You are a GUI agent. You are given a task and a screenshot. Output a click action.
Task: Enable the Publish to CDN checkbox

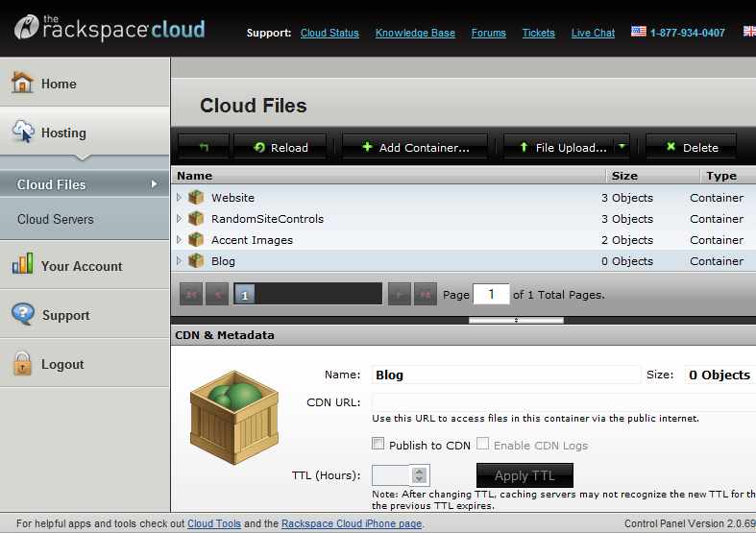tap(378, 444)
